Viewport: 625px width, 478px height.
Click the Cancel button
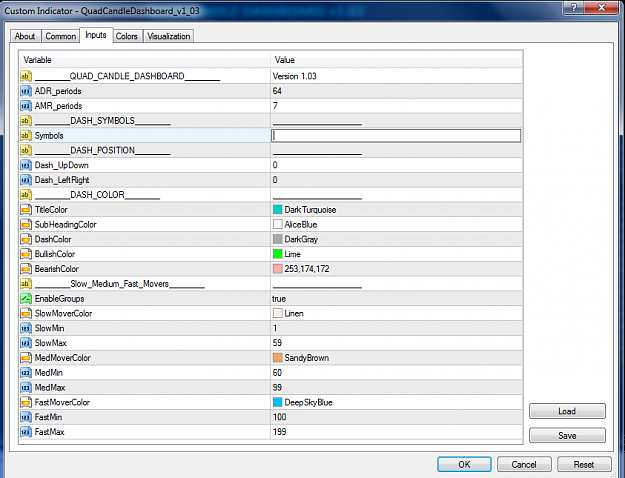click(524, 464)
